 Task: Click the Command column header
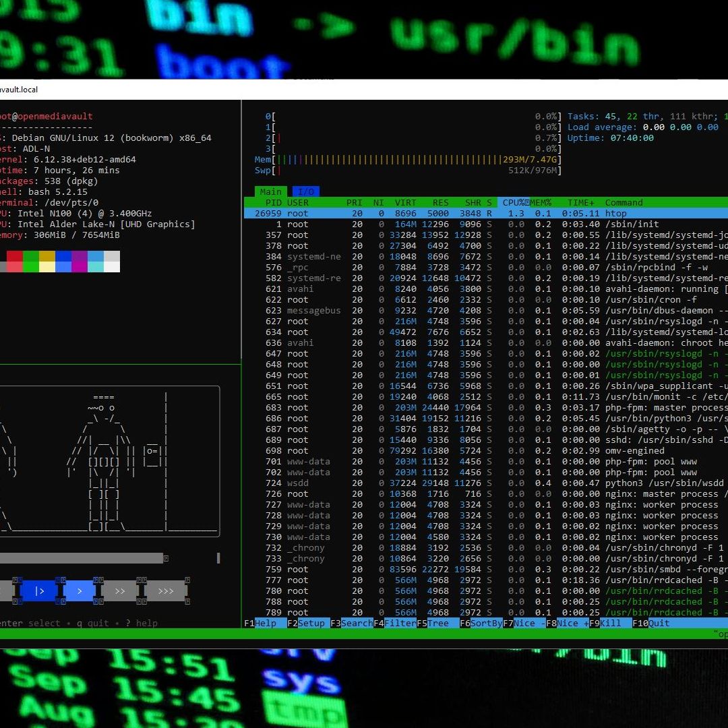pos(624,202)
